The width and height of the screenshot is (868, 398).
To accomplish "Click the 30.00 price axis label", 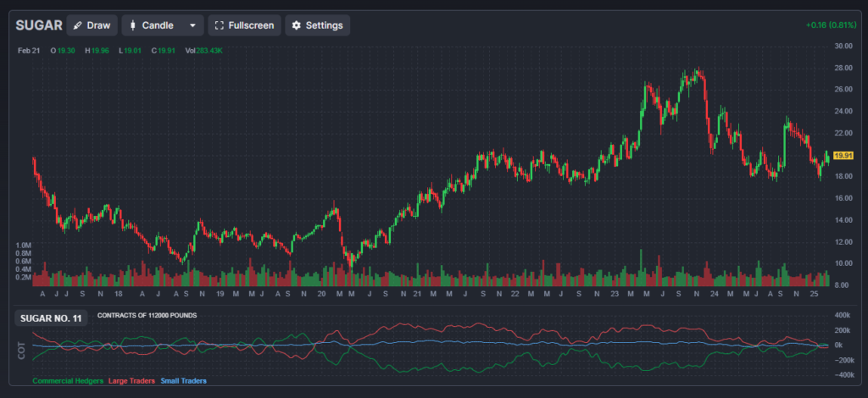I will (842, 47).
